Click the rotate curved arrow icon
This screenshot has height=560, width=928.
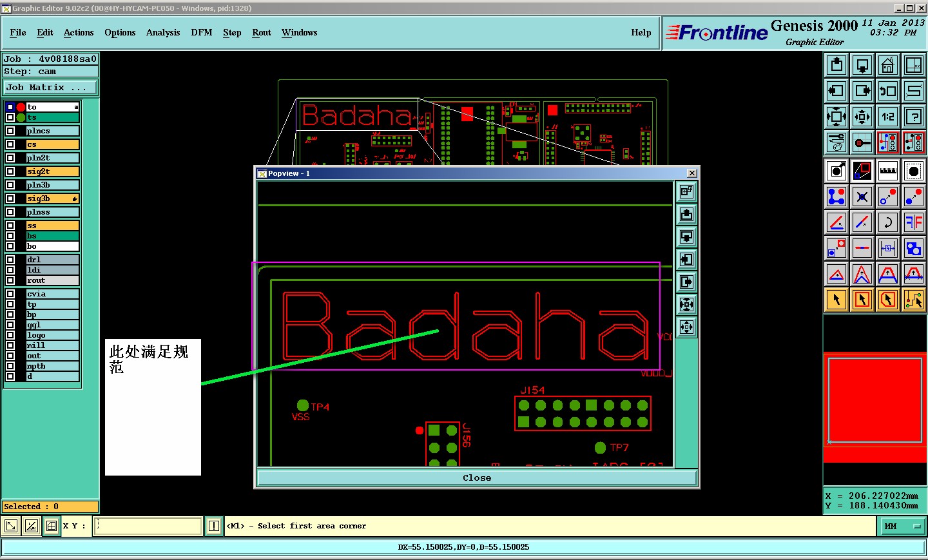[x=888, y=222]
